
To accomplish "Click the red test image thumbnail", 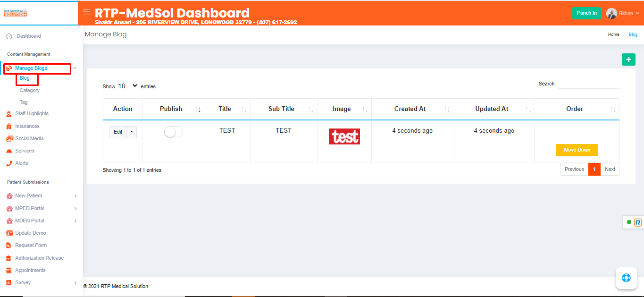I will 344,136.
